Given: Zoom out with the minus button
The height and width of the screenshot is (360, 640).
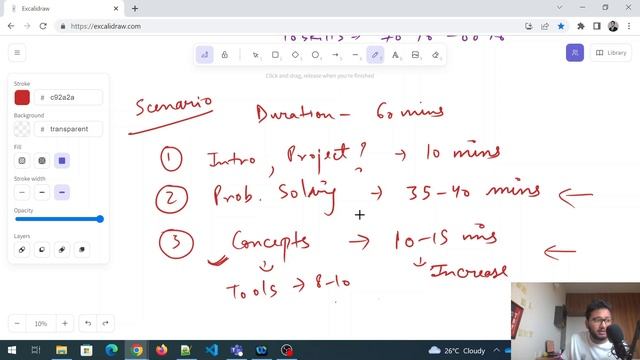Looking at the screenshot, I should click(x=17, y=323).
